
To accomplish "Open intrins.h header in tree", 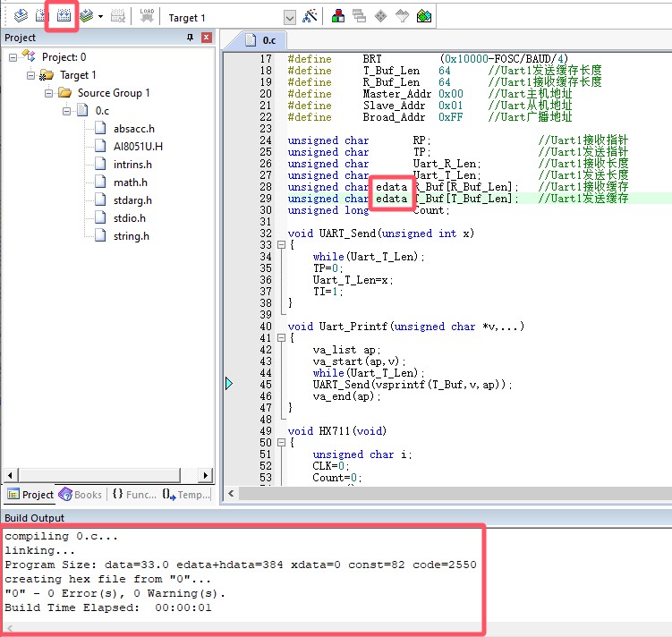I will point(132,165).
